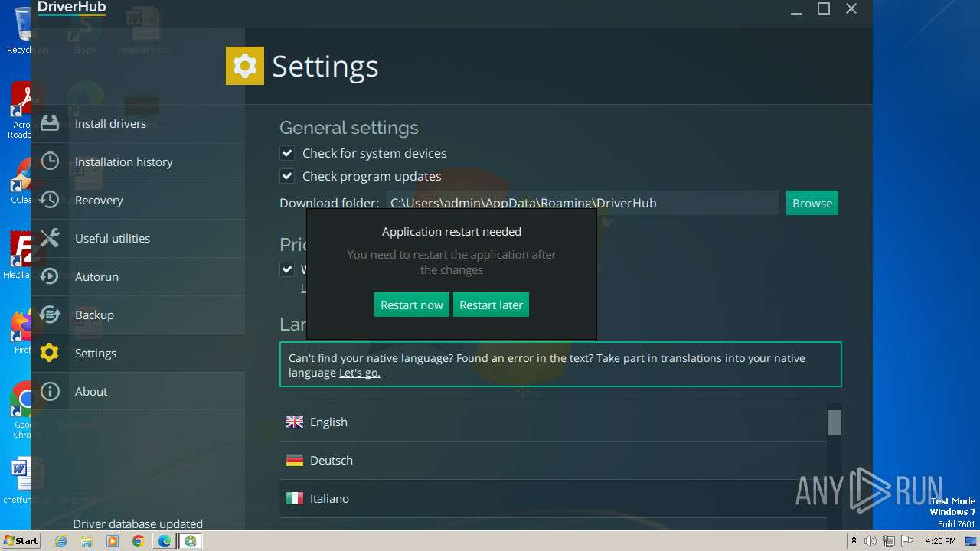This screenshot has height=551, width=980.
Task: Click the network tray icon
Action: pos(888,541)
